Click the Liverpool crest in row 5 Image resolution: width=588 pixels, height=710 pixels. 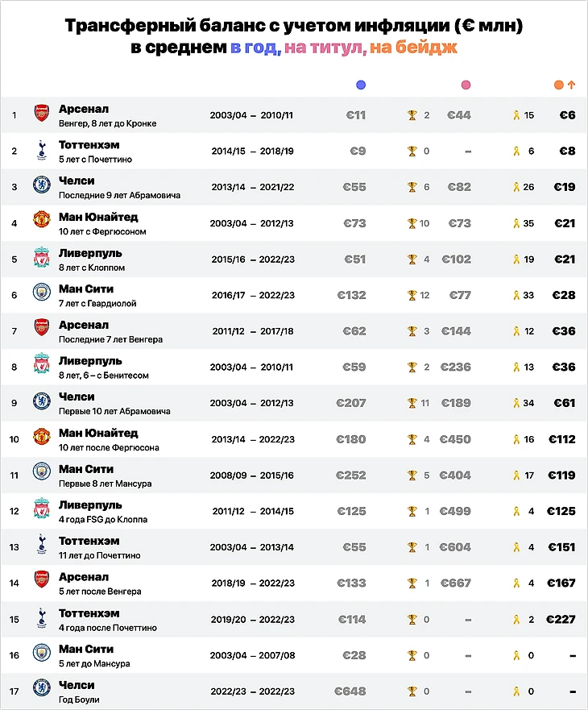[42, 259]
